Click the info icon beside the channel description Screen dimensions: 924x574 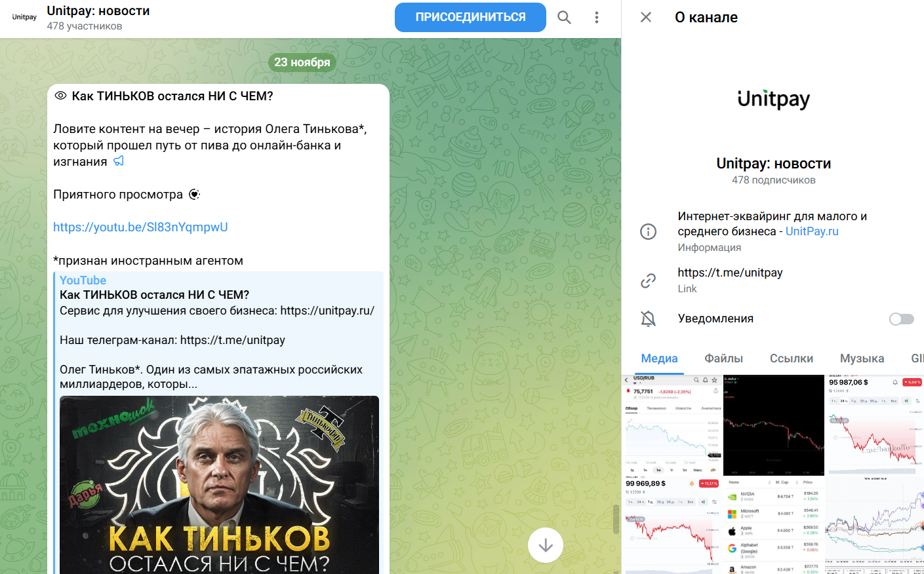click(648, 231)
